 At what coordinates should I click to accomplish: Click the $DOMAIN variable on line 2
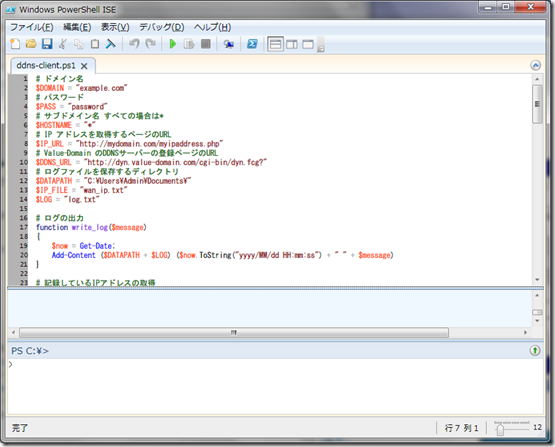coord(50,88)
